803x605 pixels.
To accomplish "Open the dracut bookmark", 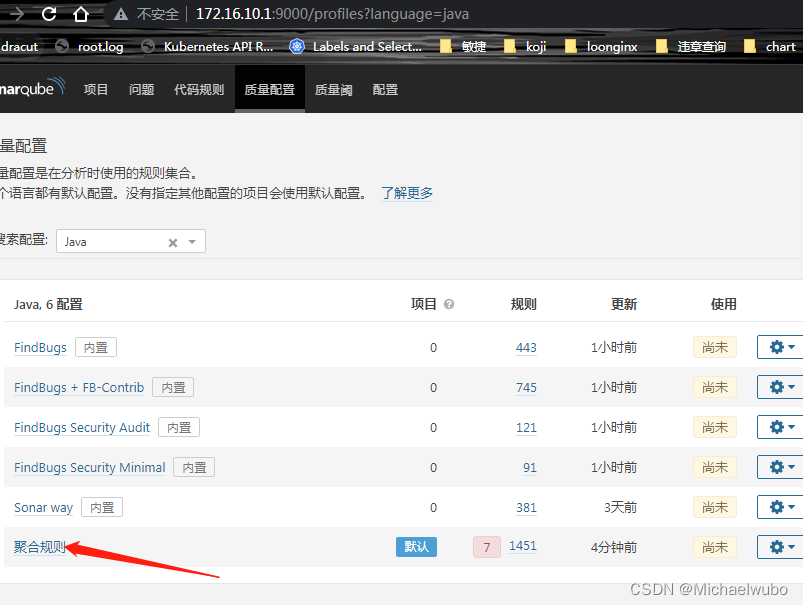I will tap(19, 47).
